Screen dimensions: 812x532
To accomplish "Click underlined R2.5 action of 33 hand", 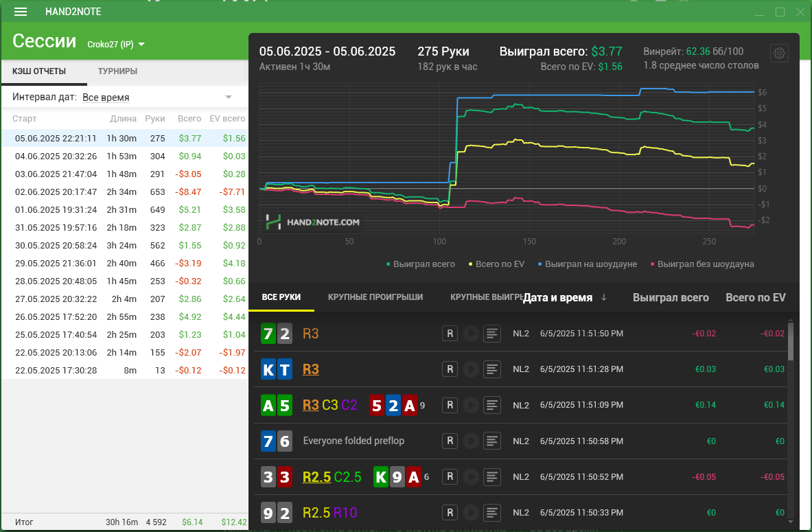I will [316, 476].
